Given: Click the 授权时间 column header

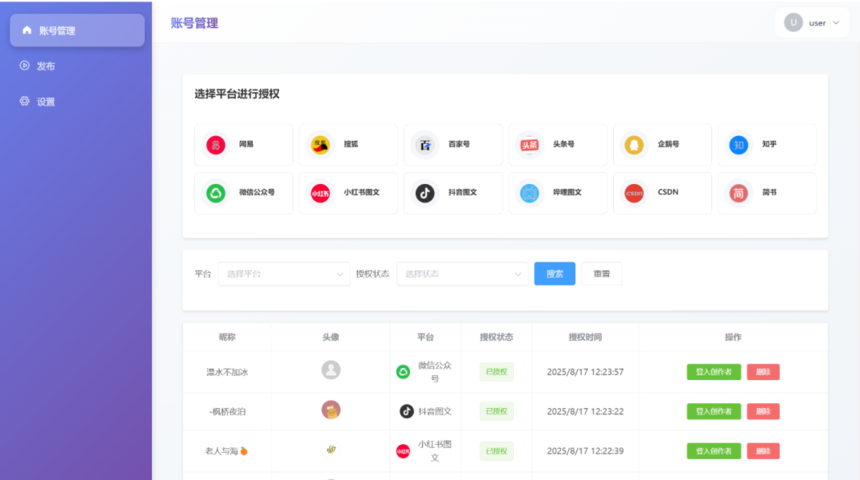Looking at the screenshot, I should click(585, 337).
